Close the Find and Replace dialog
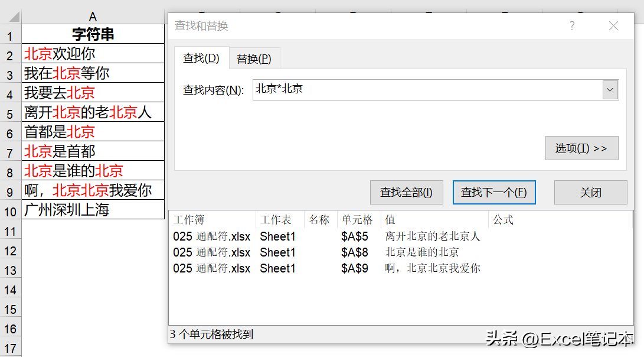This screenshot has height=357, width=644. click(x=614, y=26)
